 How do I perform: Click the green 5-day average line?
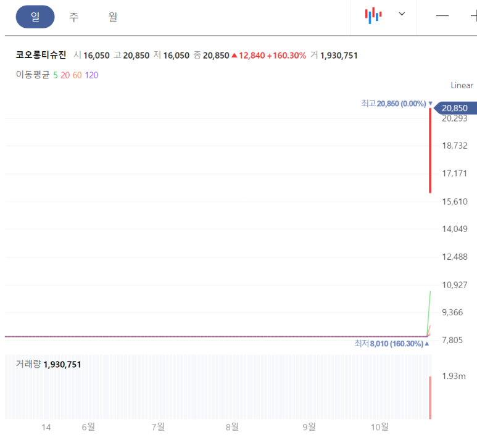click(429, 313)
